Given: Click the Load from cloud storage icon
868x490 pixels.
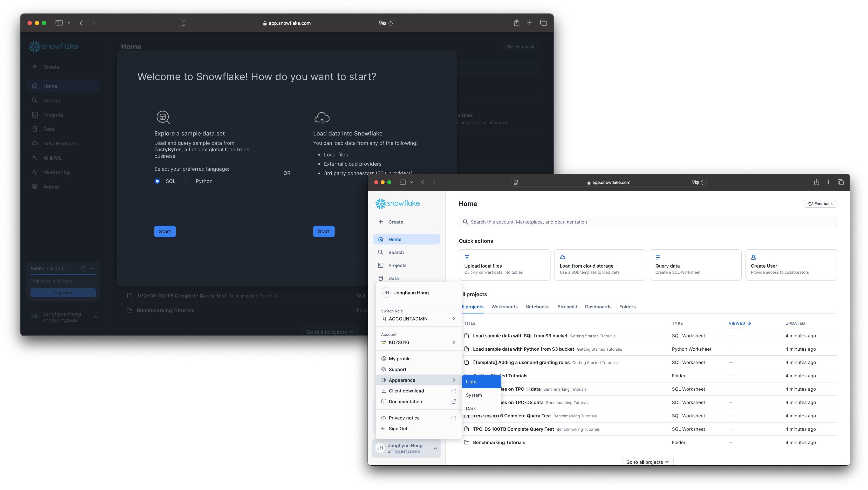Looking at the screenshot, I should pos(562,257).
